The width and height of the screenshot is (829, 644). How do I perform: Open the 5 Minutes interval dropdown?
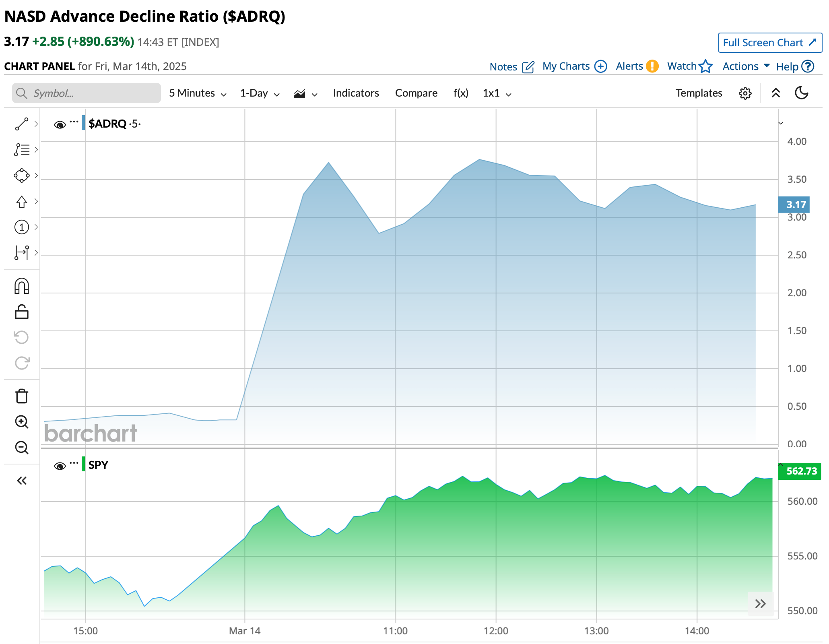click(198, 93)
